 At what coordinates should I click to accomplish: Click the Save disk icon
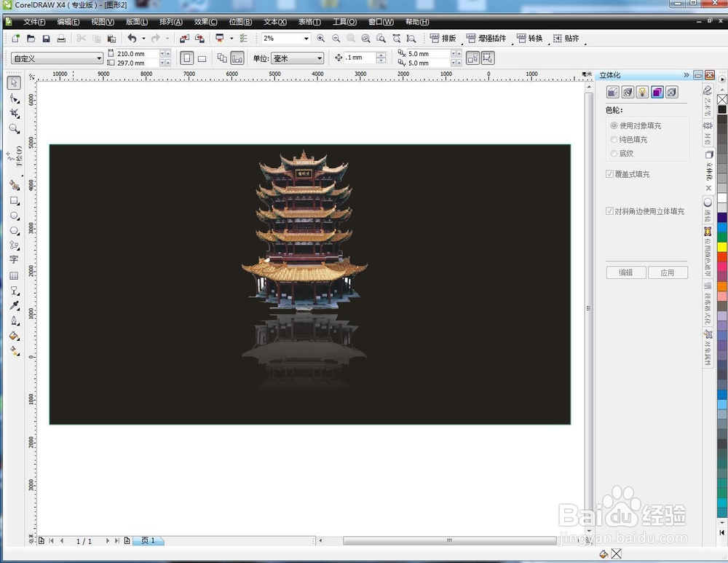point(46,38)
